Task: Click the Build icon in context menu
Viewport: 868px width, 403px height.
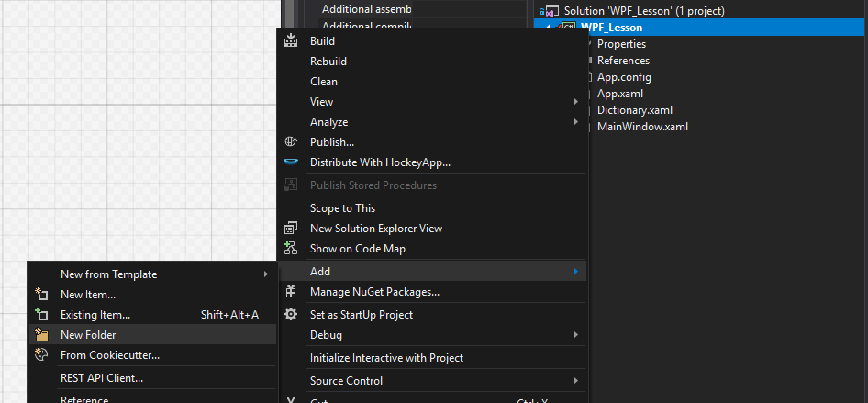Action: tap(291, 40)
